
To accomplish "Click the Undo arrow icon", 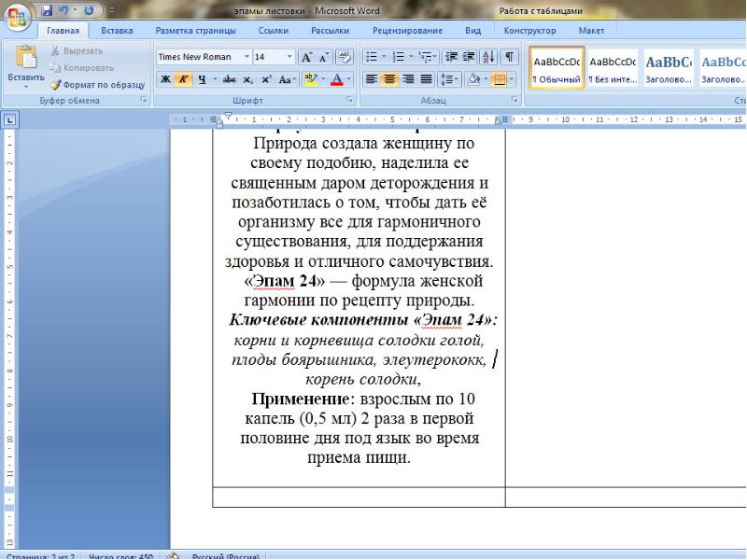I will [x=64, y=10].
